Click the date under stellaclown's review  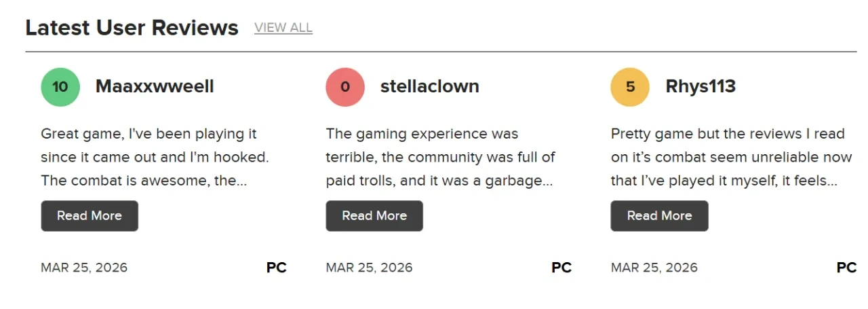pyautogui.click(x=369, y=268)
